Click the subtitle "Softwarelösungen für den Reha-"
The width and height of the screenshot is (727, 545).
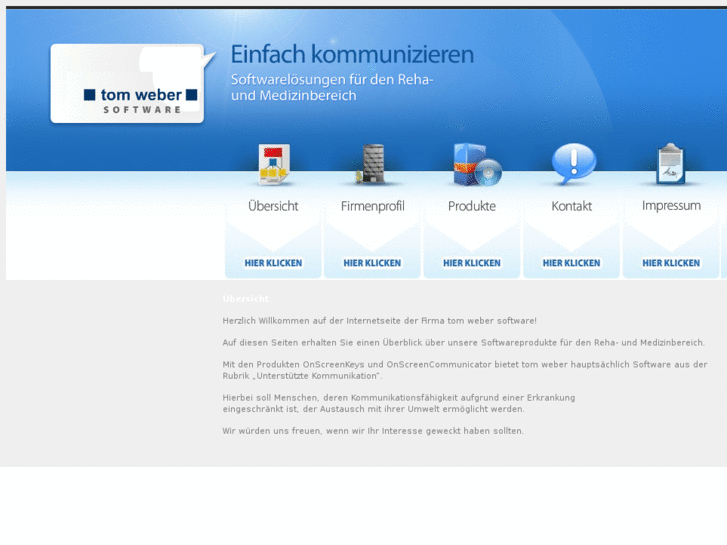coord(332,80)
